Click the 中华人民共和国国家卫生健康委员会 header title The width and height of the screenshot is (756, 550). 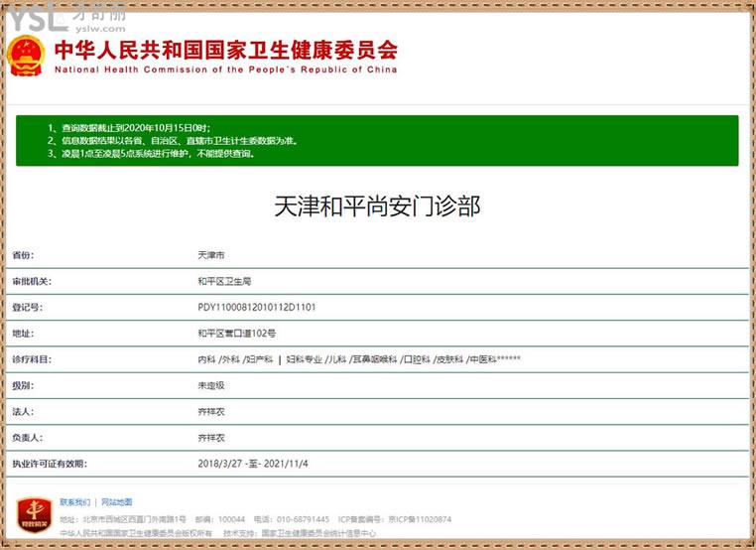pos(226,51)
